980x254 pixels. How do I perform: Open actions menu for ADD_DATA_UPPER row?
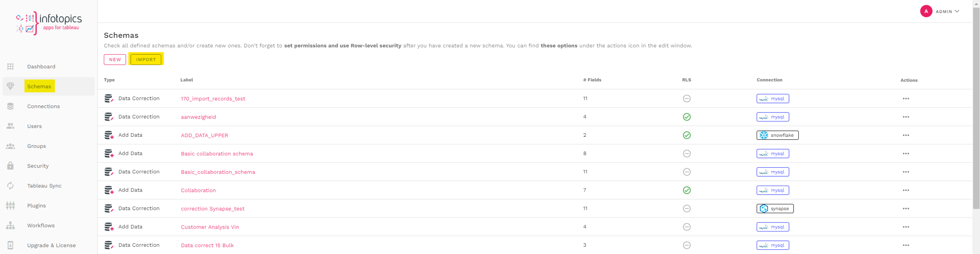point(906,135)
